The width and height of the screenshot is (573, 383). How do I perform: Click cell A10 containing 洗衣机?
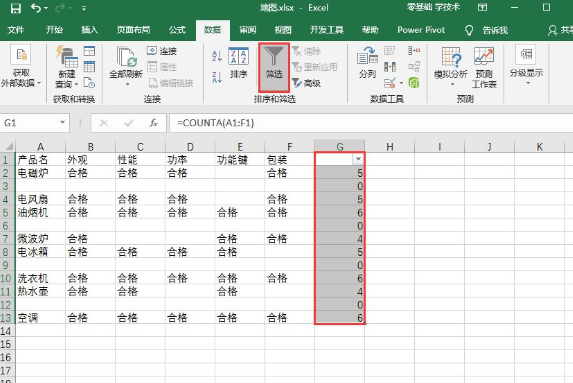tap(40, 278)
